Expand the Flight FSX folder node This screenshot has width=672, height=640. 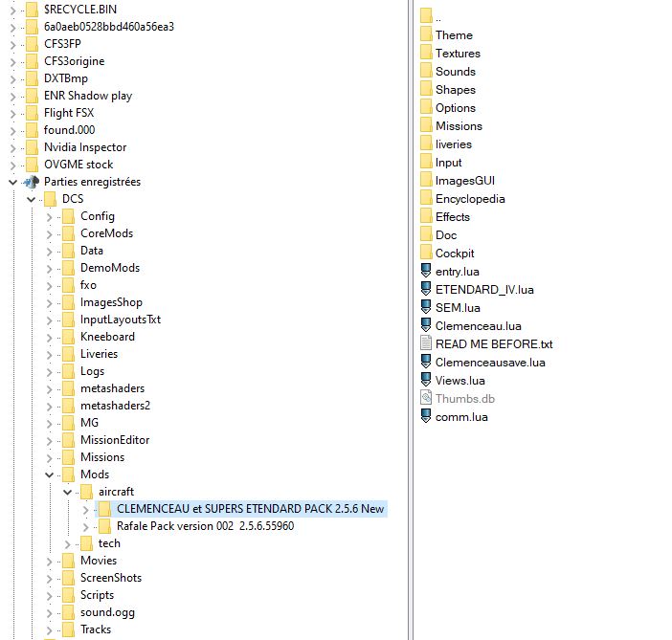[12, 114]
